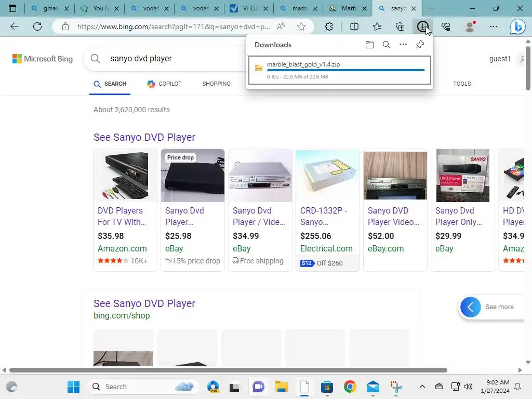The width and height of the screenshot is (532, 399).
Task: Open the CRD-1332P Sanyo listing
Action: tap(323, 216)
